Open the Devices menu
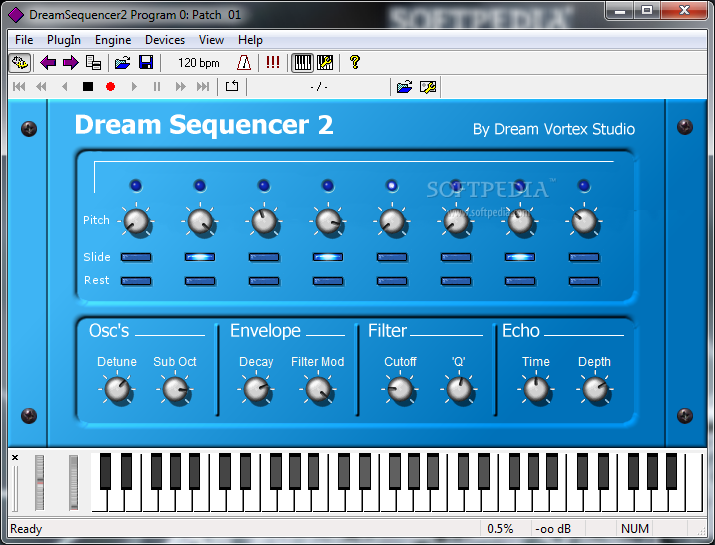Image resolution: width=715 pixels, height=545 pixels. (165, 40)
